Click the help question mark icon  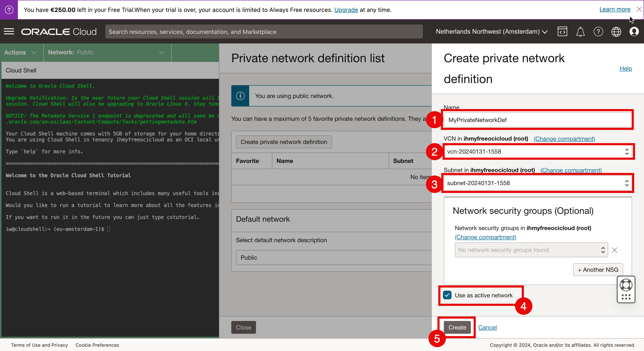tap(598, 32)
